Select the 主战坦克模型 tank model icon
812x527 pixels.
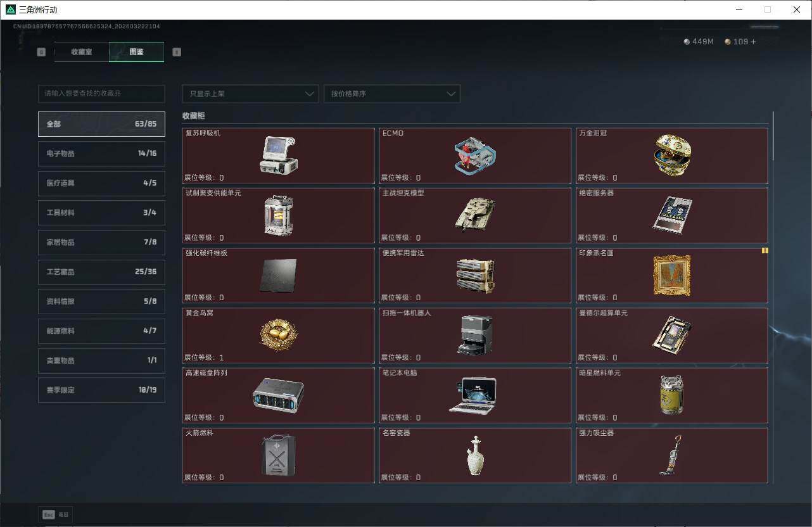coord(474,215)
